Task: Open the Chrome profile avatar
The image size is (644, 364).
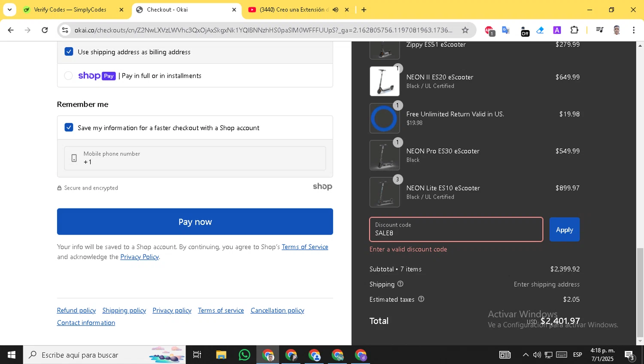Action: click(617, 30)
